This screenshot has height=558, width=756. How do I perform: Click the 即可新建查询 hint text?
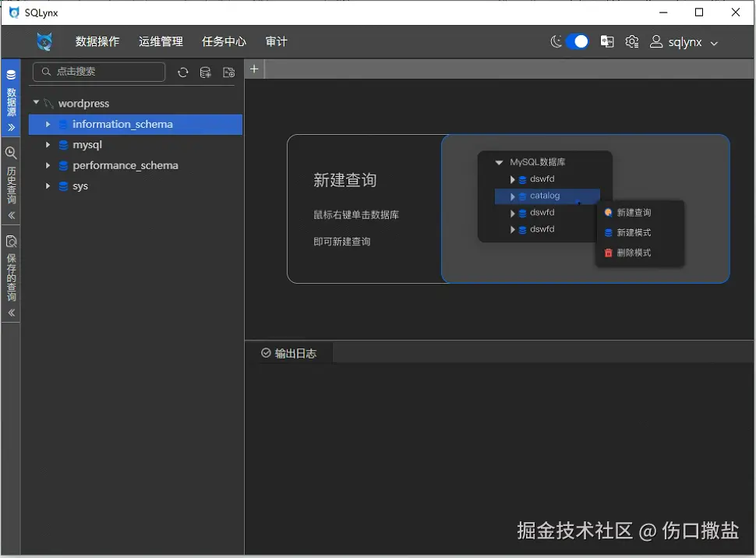342,242
